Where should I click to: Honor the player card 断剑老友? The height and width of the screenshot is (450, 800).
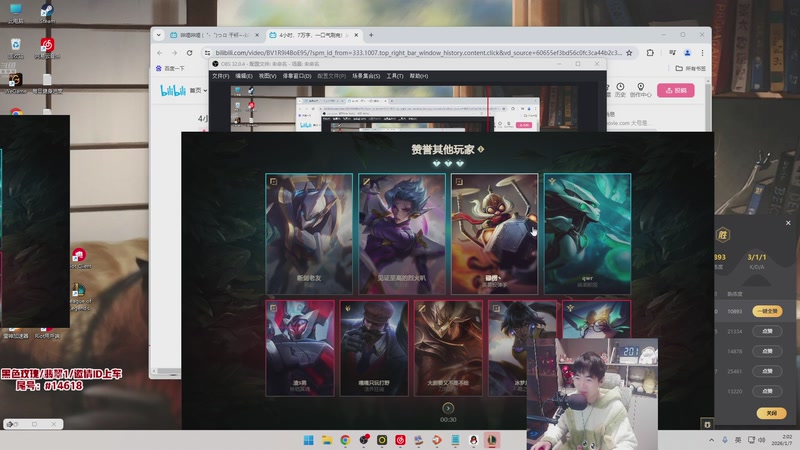309,234
